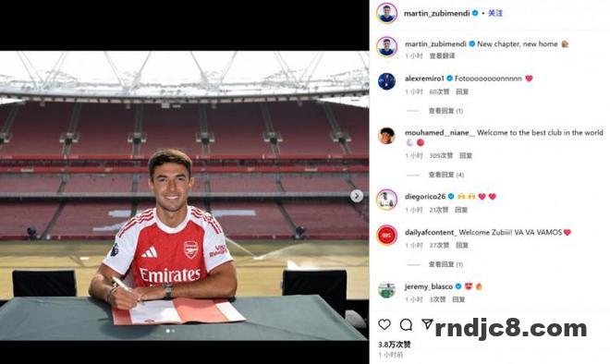Like the post with the heart icon
Viewport: 610px width, 364px height.
[384, 324]
